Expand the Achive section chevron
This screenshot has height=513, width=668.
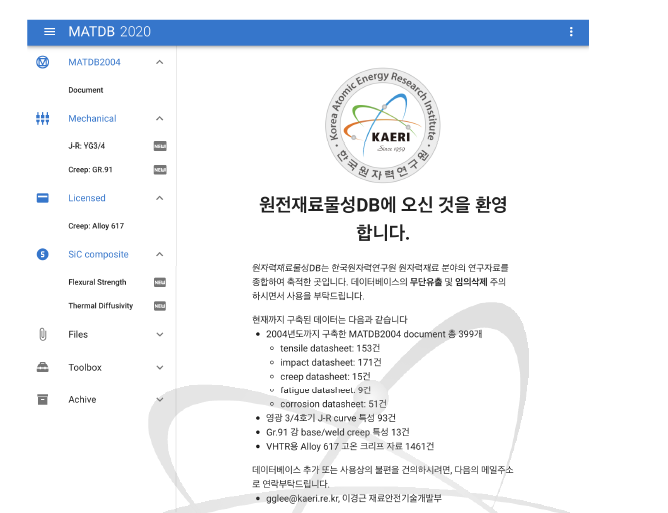[x=160, y=400]
